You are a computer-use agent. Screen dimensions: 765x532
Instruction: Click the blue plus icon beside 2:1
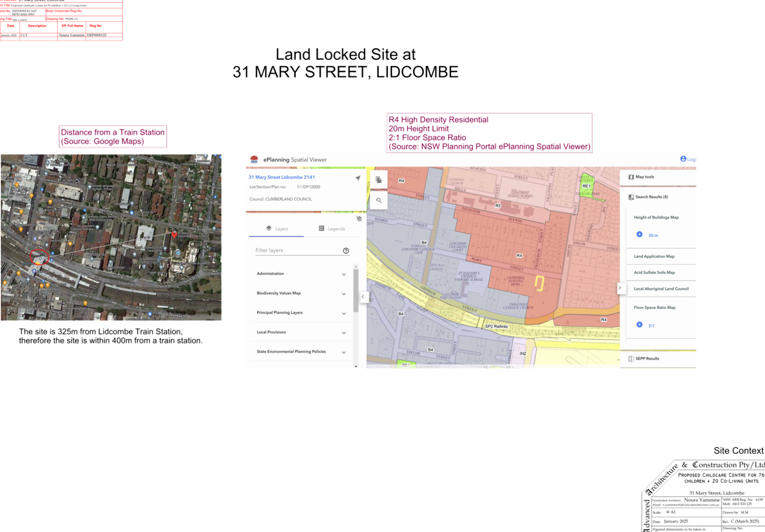[640, 325]
